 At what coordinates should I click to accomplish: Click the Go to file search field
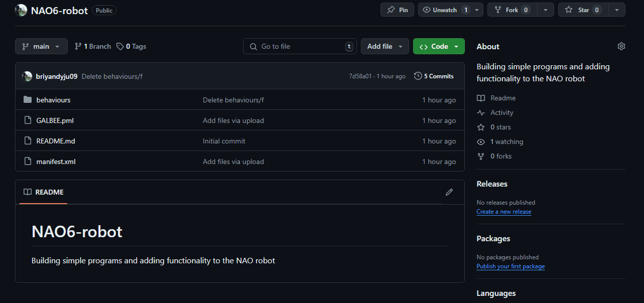click(x=300, y=46)
